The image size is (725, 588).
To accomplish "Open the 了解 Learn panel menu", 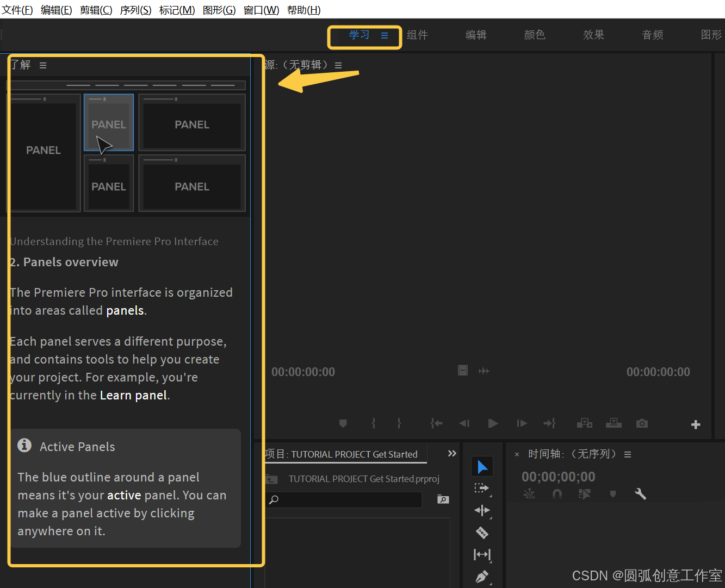I will coord(43,65).
